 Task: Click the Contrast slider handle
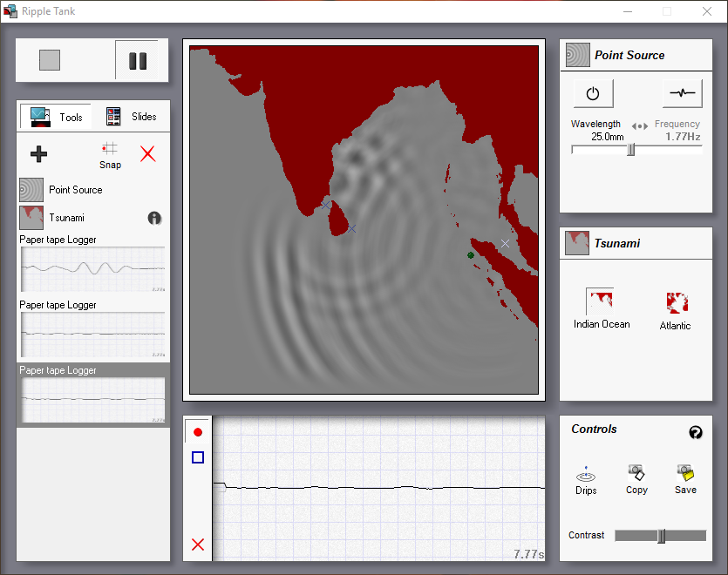662,536
